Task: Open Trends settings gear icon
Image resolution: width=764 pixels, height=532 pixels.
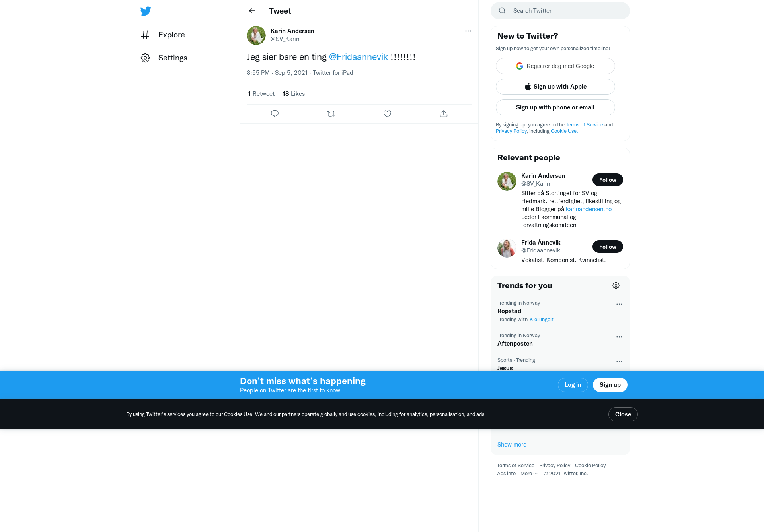Action: coord(616,285)
